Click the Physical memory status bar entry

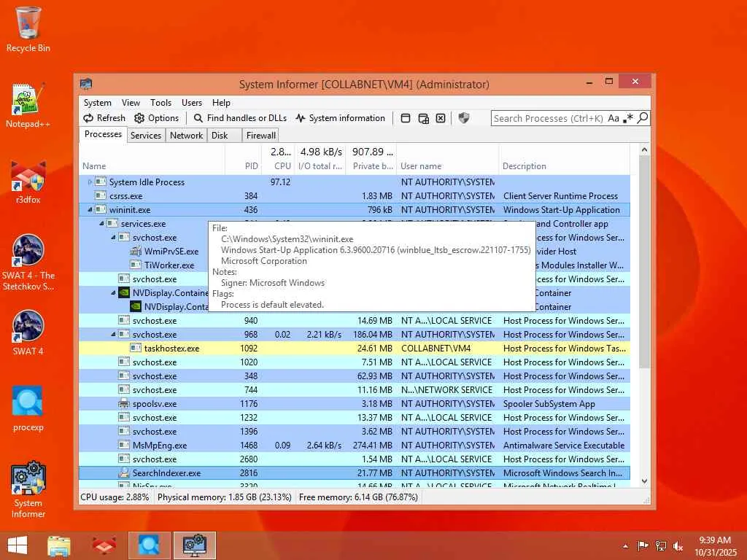point(225,497)
